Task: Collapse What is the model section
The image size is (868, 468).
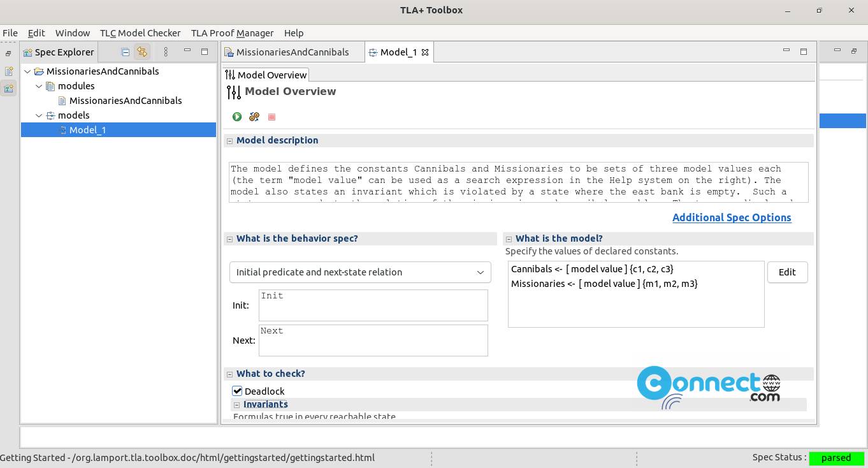Action: coord(509,239)
